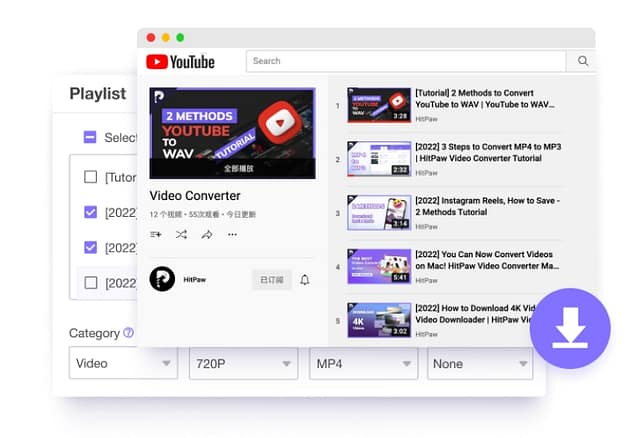Open title 'How to Download 4K Vid...'

point(475,314)
